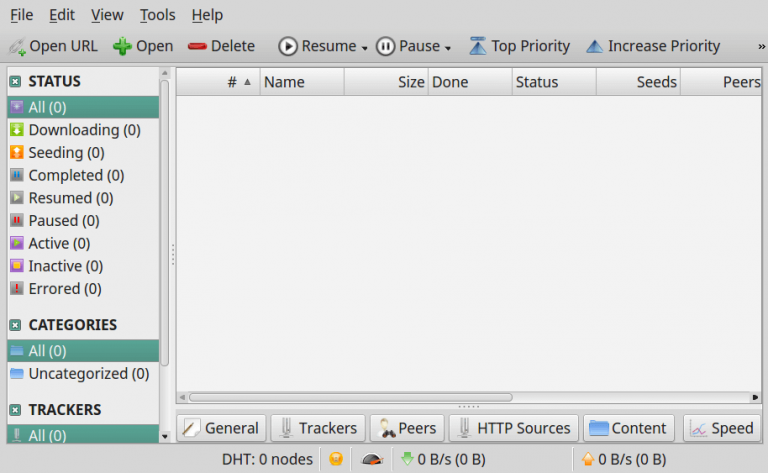
Task: Select the Paused status filter icon
Action: pyautogui.click(x=17, y=220)
